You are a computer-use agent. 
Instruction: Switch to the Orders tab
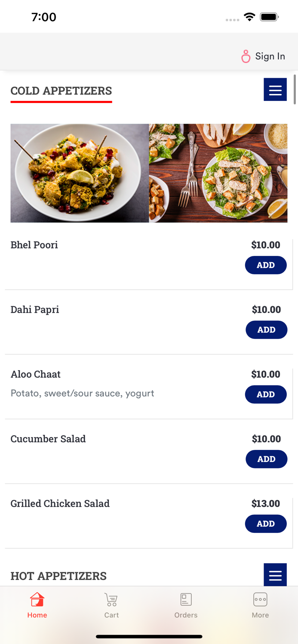click(186, 605)
